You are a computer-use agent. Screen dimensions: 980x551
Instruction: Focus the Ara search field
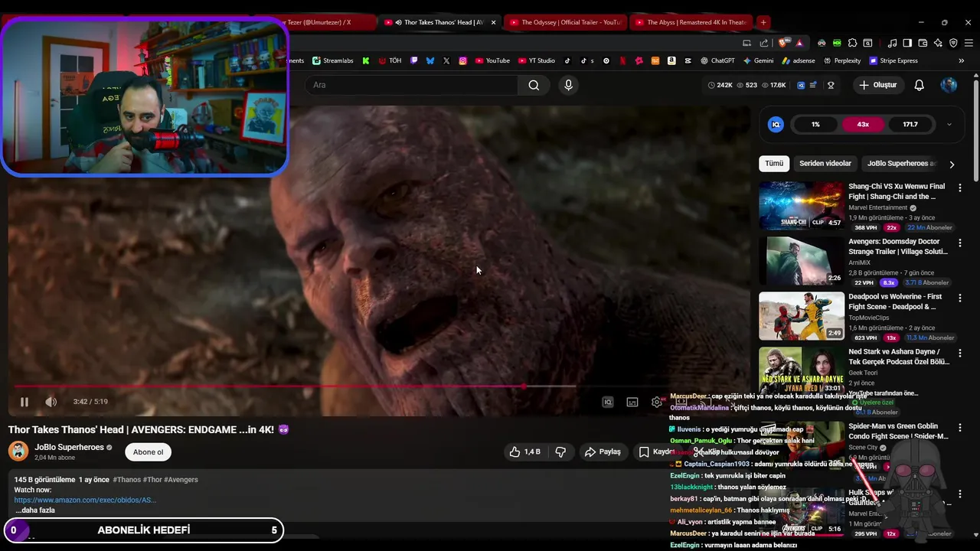pyautogui.click(x=410, y=85)
